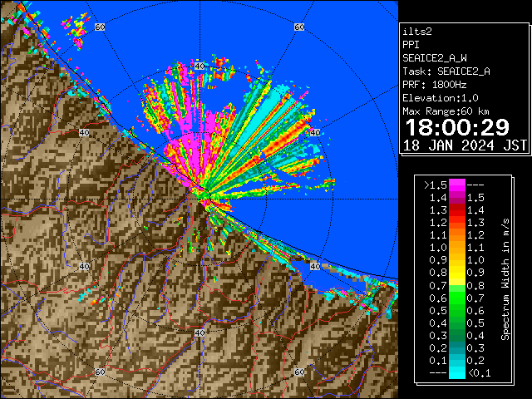This screenshot has width=532, height=399.
Task: Click the '>1.5' legend label
Action: click(435, 185)
